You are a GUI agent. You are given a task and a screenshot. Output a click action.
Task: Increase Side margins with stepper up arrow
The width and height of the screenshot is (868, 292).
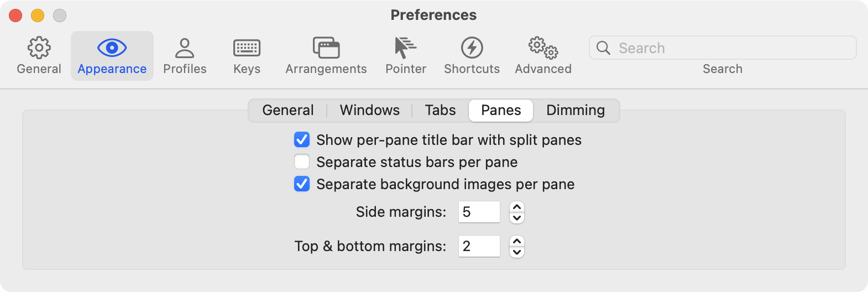click(x=517, y=207)
